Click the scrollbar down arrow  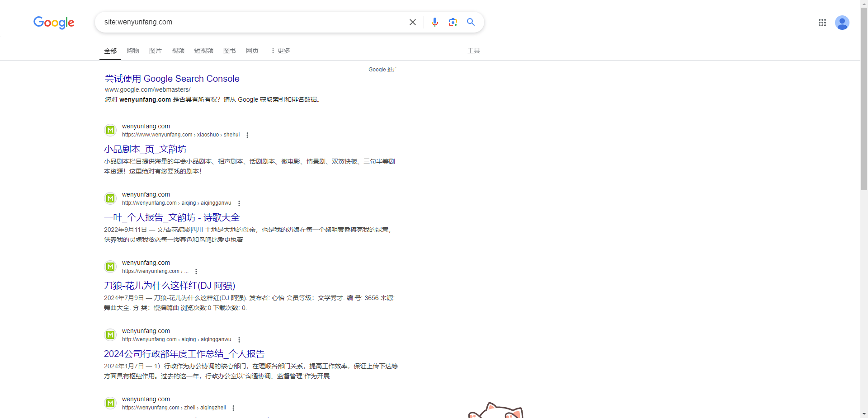pyautogui.click(x=864, y=414)
